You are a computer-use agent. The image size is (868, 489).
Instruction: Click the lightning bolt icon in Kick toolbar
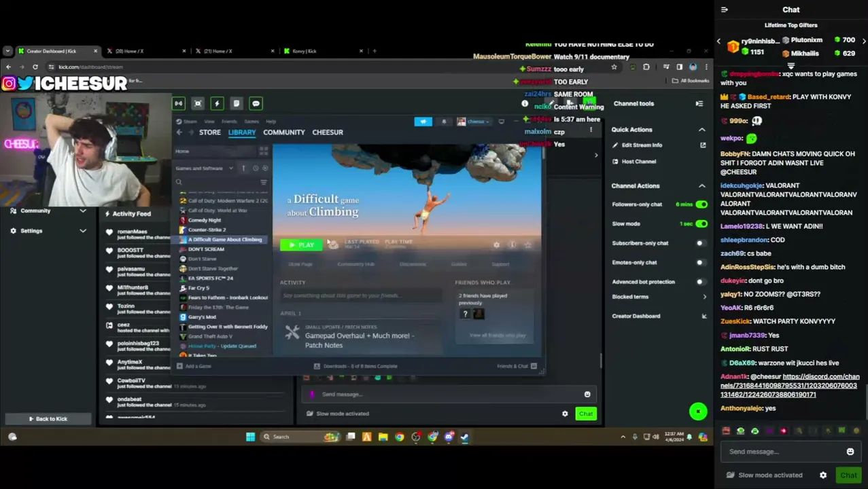pos(217,103)
